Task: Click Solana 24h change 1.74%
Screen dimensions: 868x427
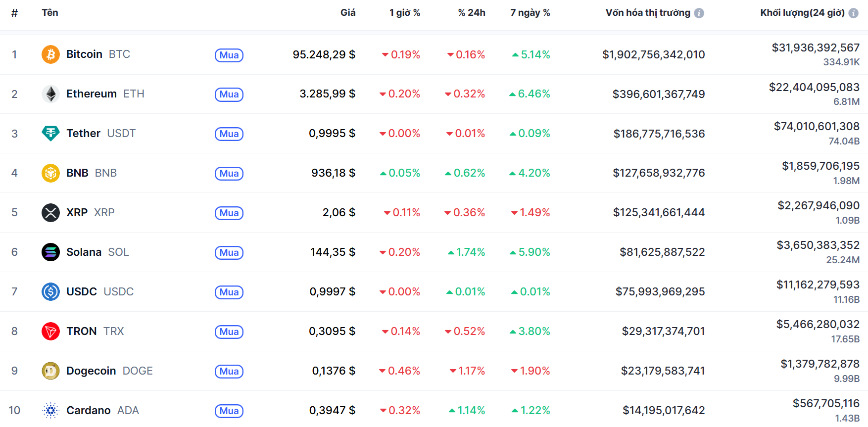Action: coord(466,252)
